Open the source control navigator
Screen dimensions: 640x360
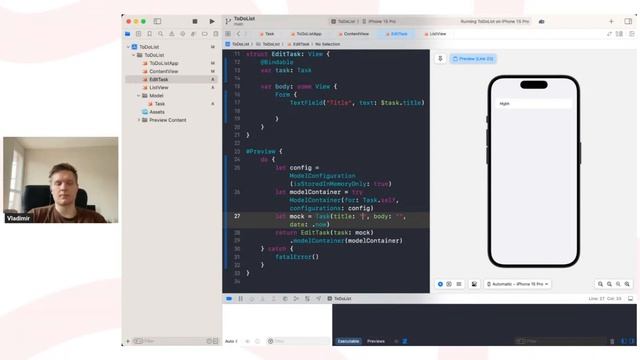point(138,34)
